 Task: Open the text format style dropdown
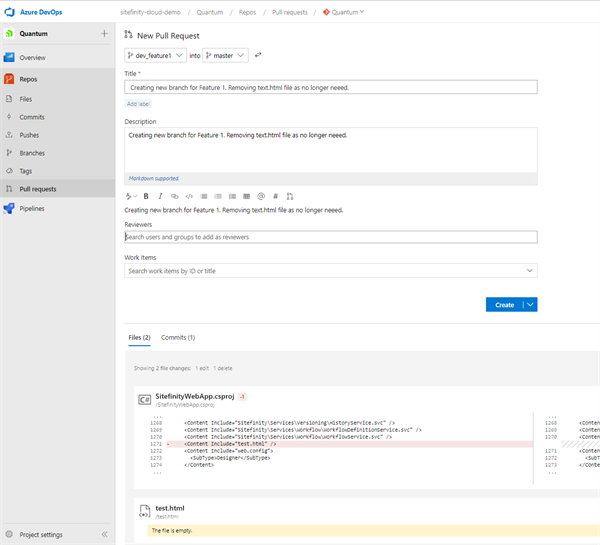click(x=131, y=196)
